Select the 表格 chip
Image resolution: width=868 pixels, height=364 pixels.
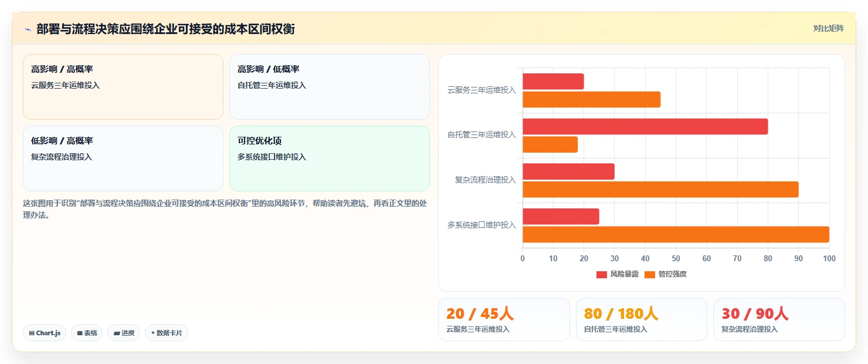tap(87, 333)
